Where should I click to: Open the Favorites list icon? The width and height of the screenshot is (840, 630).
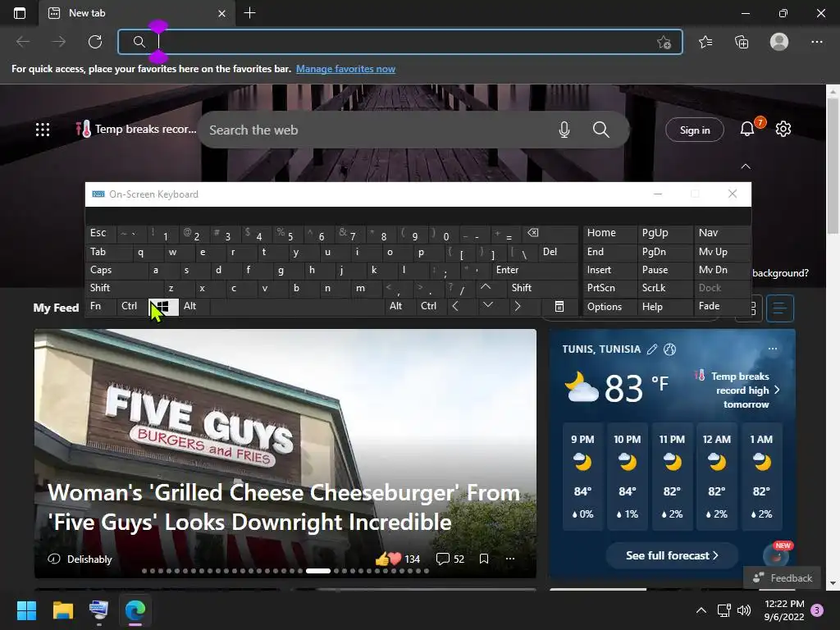[705, 42]
